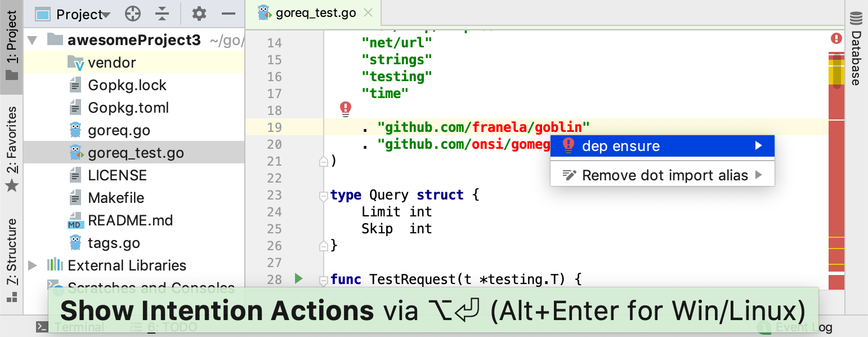The image size is (868, 337).
Task: Click the markdown icon beside README.md
Action: pos(75,220)
